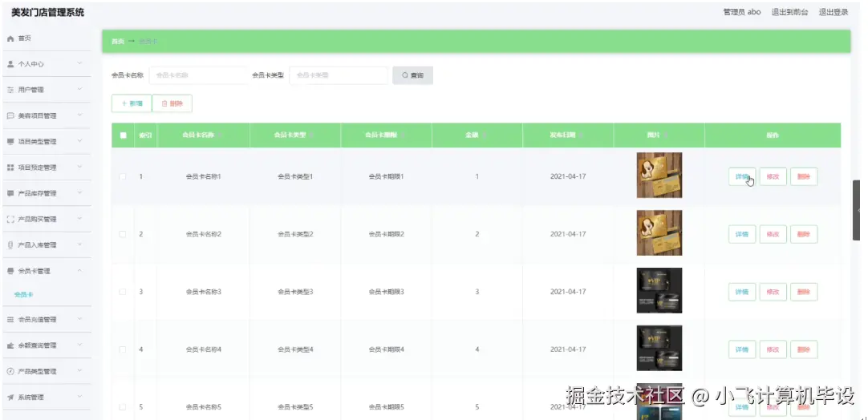Click 修改 for 会员卡名称3 row
868x420 pixels.
click(773, 292)
